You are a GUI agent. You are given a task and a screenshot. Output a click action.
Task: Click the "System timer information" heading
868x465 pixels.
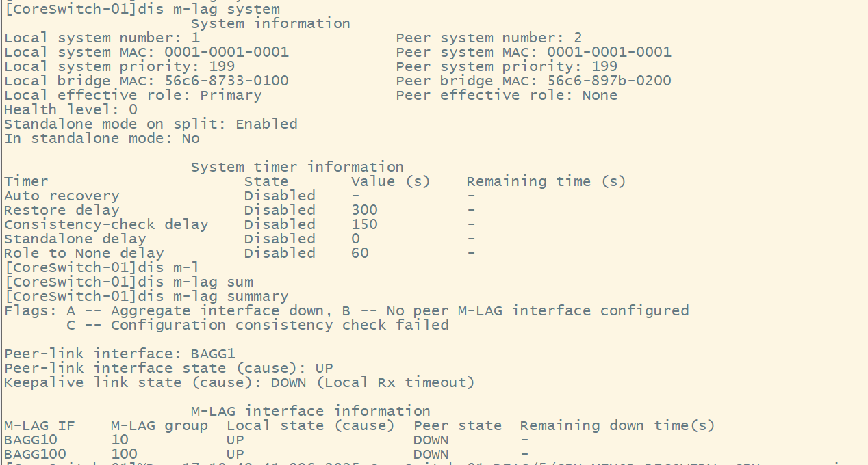[x=297, y=167]
